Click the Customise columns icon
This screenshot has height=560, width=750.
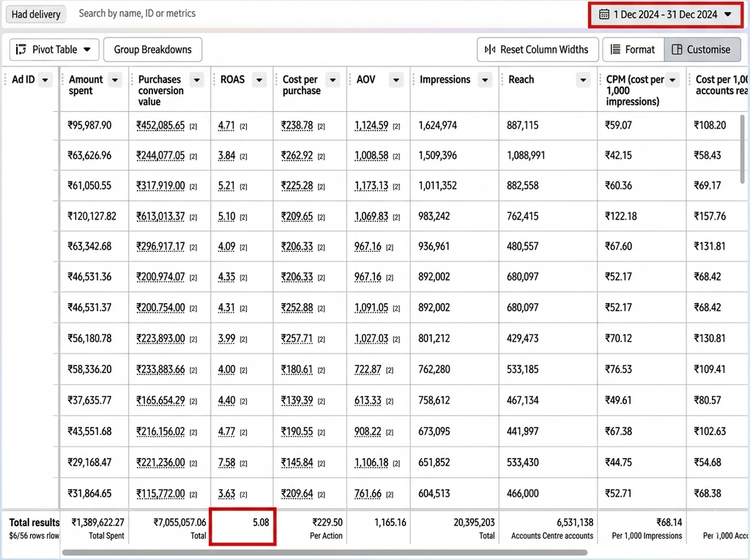tap(677, 50)
